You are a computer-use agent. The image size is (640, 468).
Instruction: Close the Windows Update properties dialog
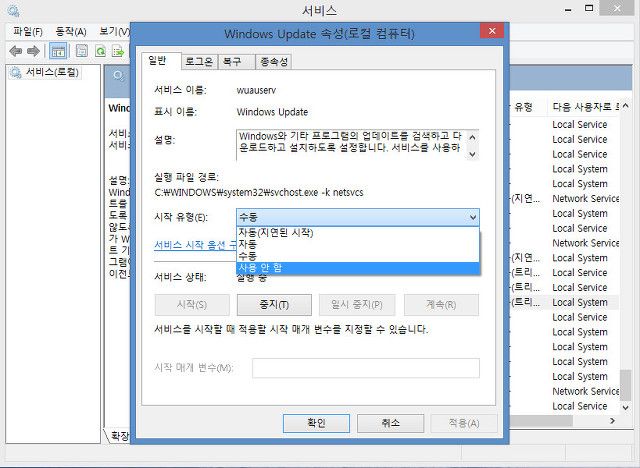pos(492,31)
